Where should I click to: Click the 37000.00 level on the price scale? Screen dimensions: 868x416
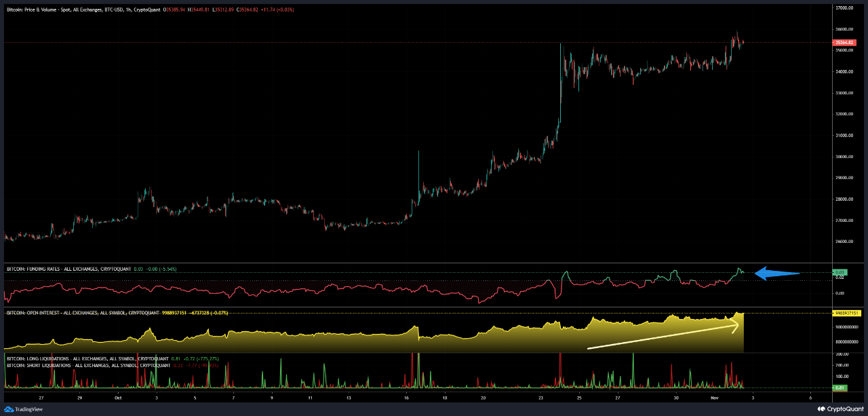[844, 9]
